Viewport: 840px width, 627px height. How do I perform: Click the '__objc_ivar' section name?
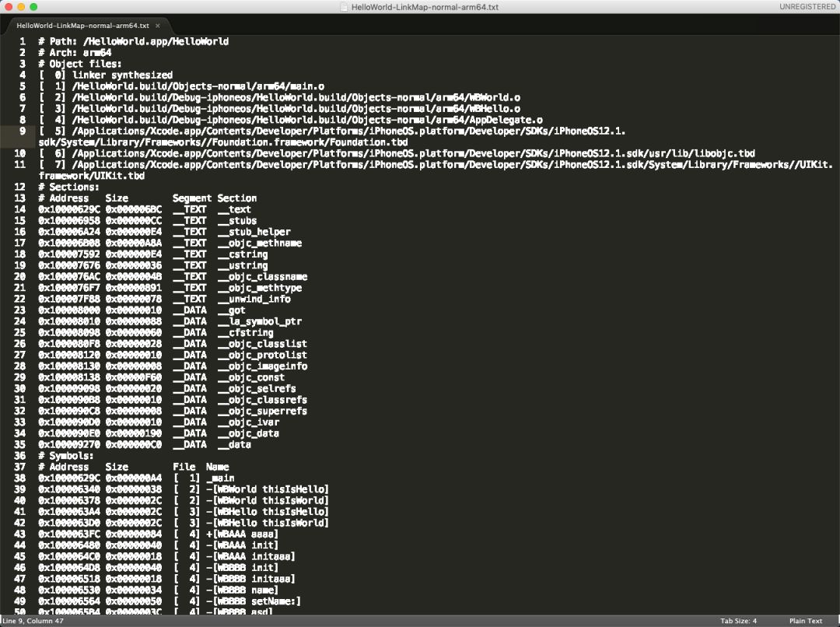point(248,423)
